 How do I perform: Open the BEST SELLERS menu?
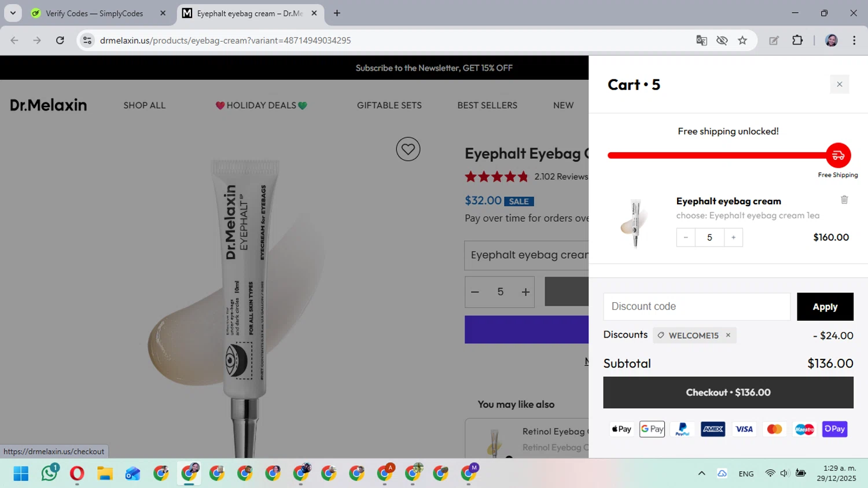[x=487, y=105]
